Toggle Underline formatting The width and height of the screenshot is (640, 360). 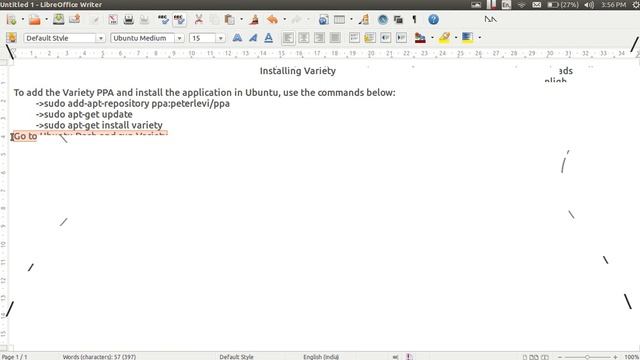pos(269,38)
